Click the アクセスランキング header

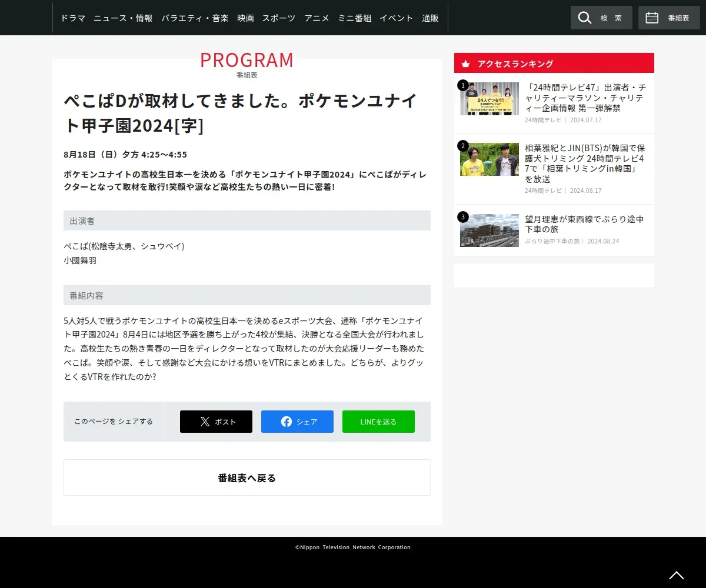tap(554, 64)
